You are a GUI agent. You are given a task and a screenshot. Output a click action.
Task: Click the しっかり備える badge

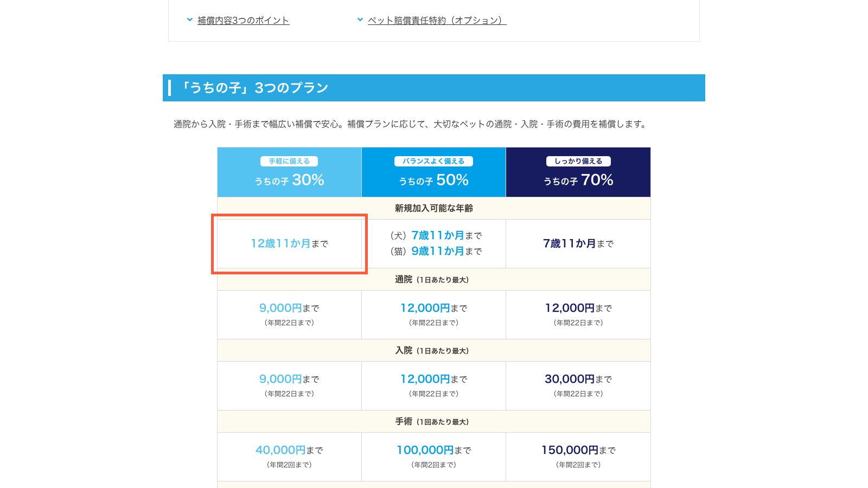(x=578, y=161)
